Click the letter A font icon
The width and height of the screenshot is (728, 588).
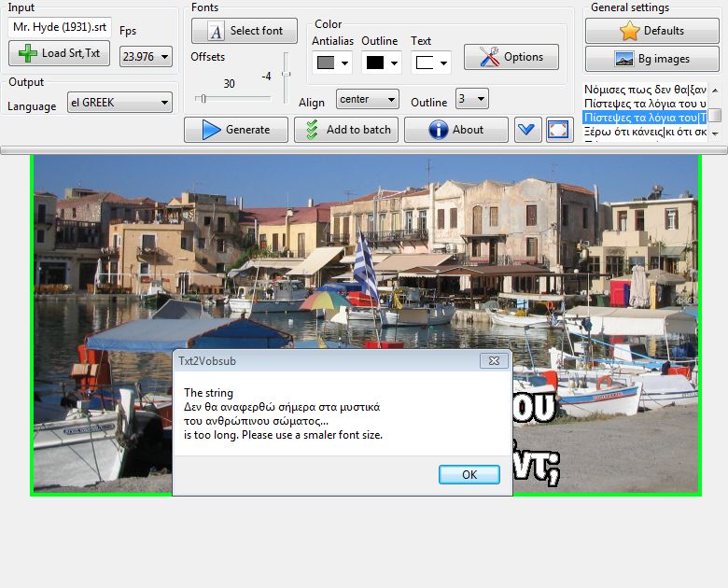[216, 31]
